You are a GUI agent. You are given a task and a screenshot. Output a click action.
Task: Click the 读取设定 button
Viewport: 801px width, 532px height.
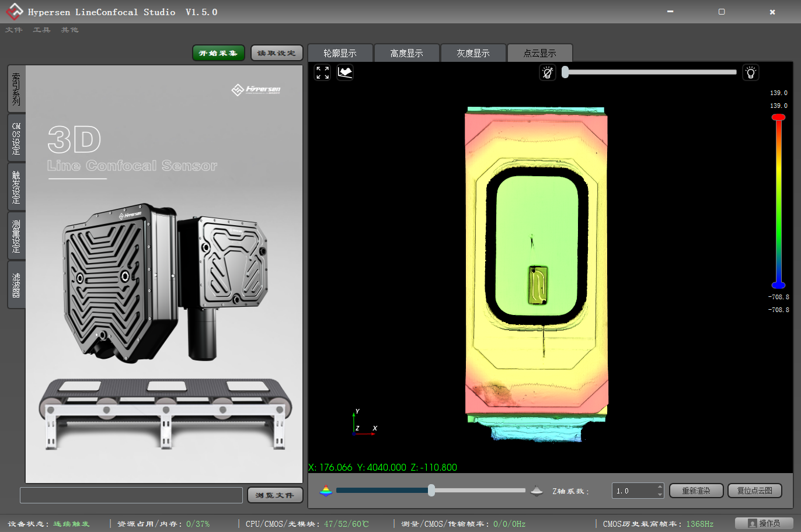[277, 53]
